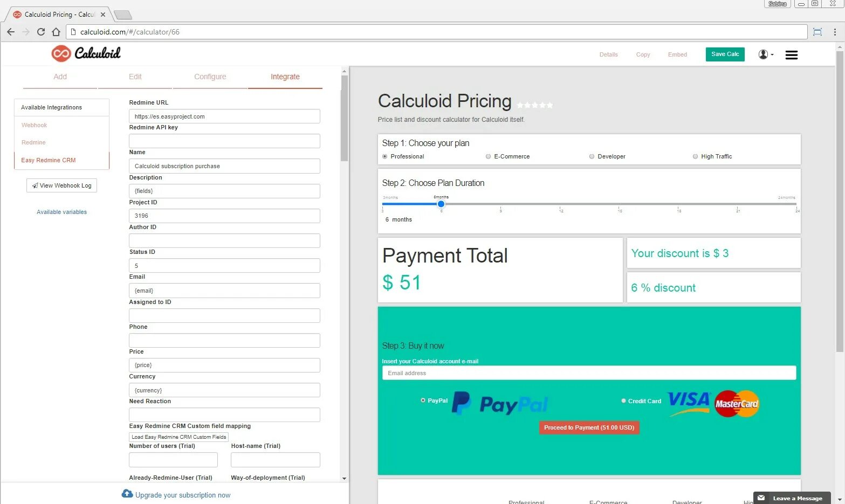This screenshot has height=504, width=845.
Task: Click the user account avatar icon
Action: [763, 54]
